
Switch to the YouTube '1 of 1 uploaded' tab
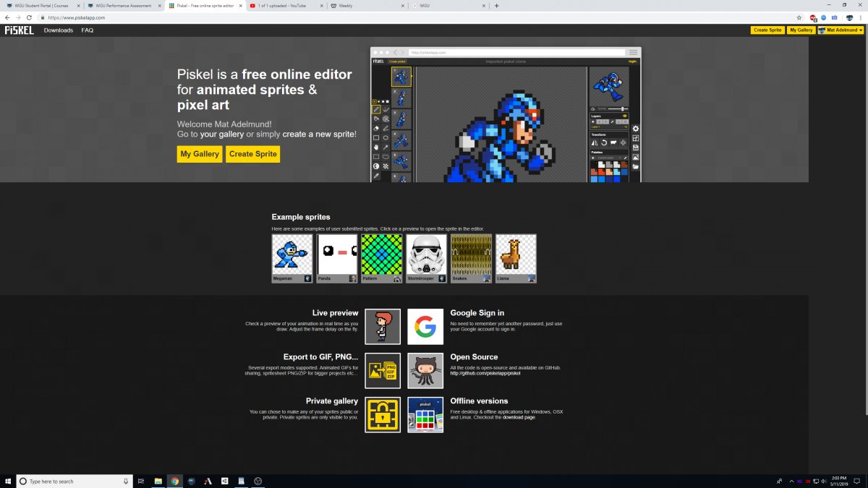(285, 6)
